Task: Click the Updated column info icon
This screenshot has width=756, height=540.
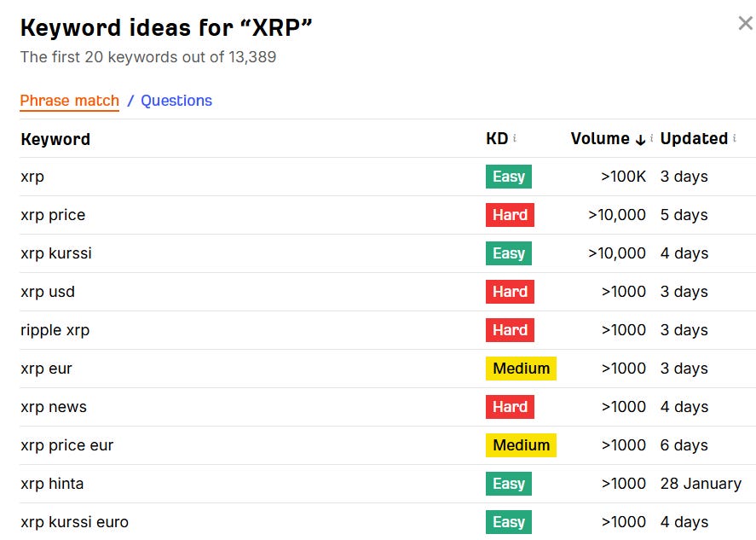Action: click(734, 138)
